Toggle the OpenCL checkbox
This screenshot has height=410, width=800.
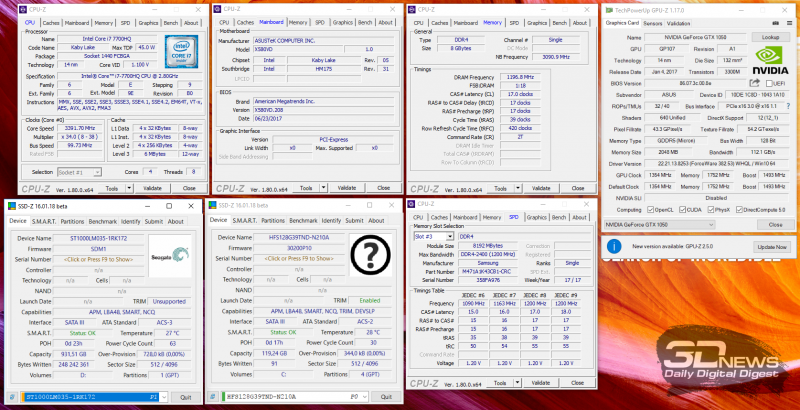pyautogui.click(x=651, y=210)
